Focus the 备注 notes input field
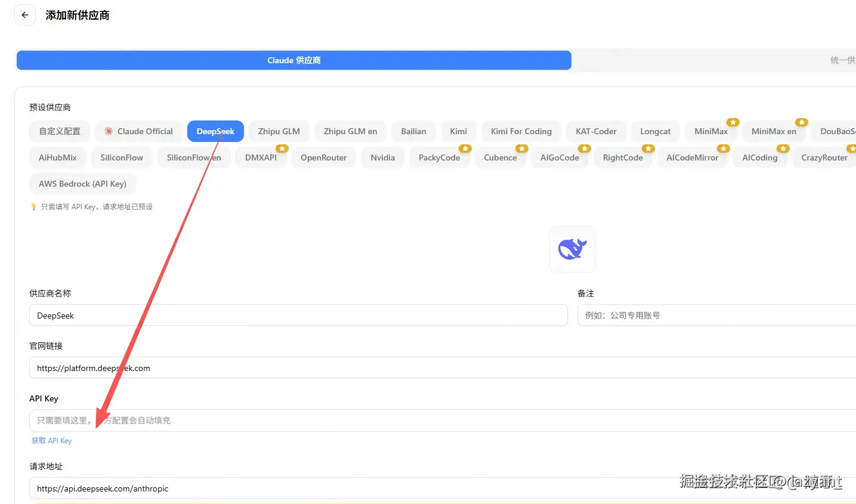856x504 pixels. [716, 316]
